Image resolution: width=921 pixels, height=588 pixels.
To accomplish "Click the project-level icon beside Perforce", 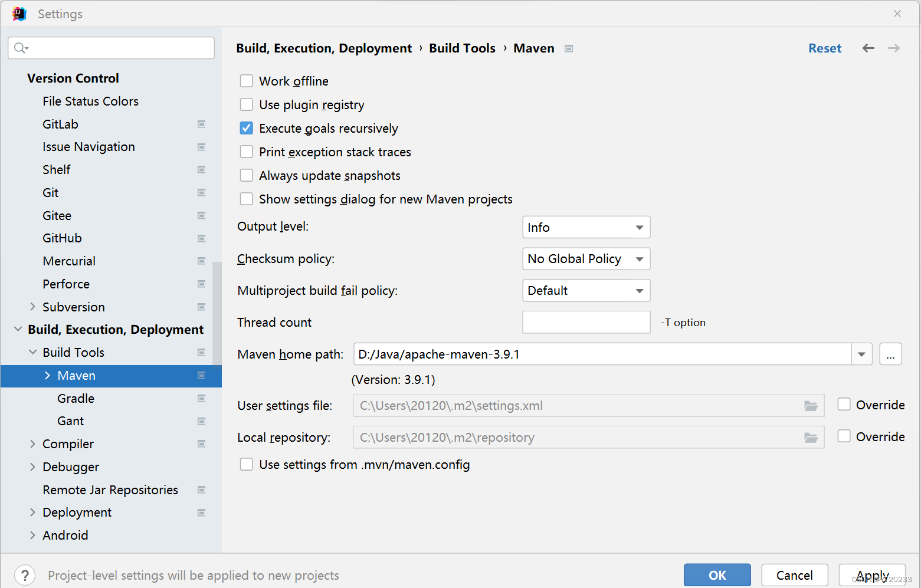I will [x=201, y=284].
